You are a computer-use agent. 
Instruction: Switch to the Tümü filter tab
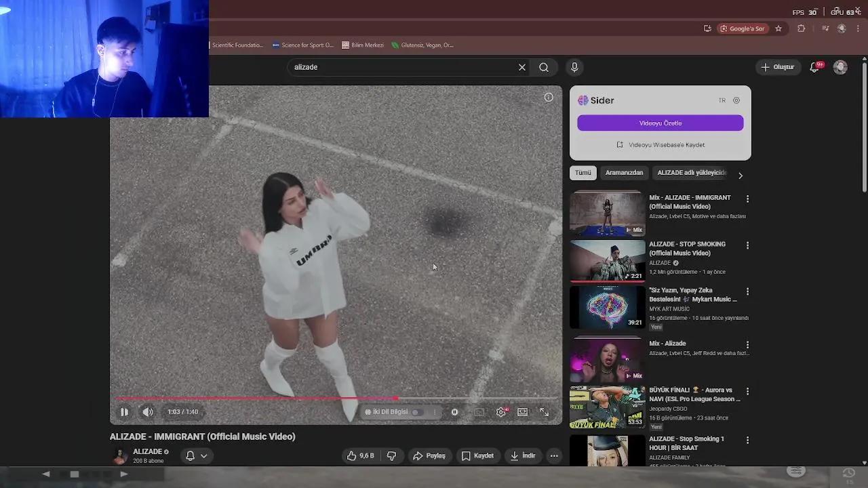(583, 172)
